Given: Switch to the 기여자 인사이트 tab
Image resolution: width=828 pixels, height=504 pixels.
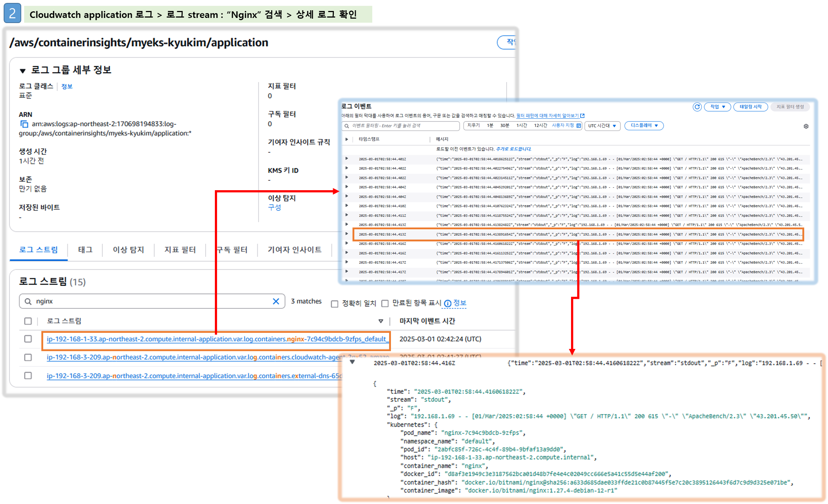Looking at the screenshot, I should pyautogui.click(x=294, y=250).
